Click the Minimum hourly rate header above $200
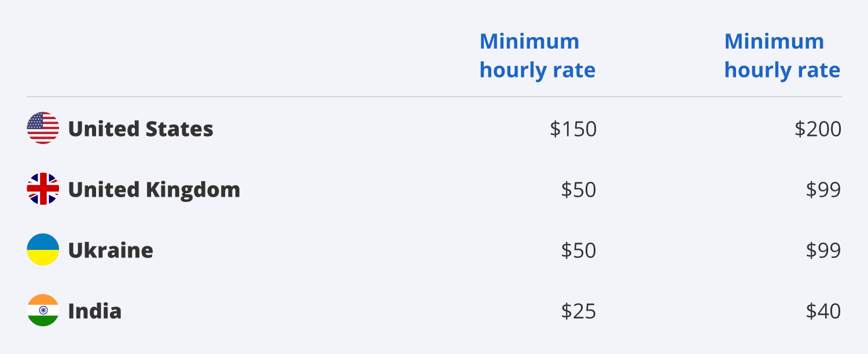Viewport: 868px width, 354px height. 782,56
